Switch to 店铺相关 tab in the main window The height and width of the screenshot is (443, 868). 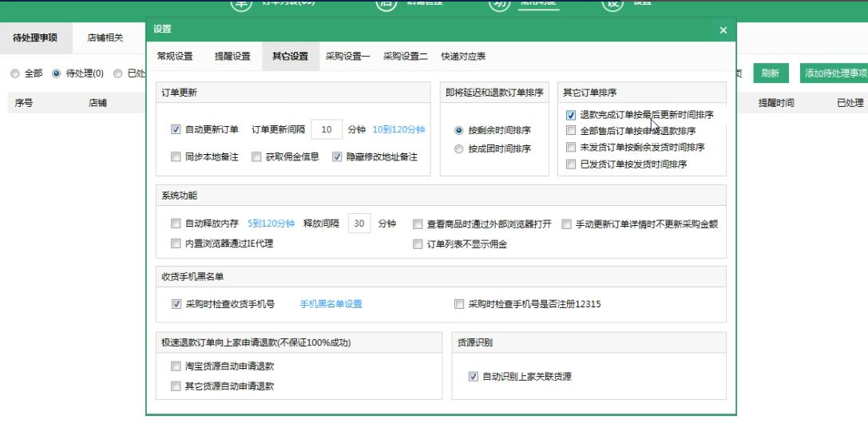(x=105, y=38)
